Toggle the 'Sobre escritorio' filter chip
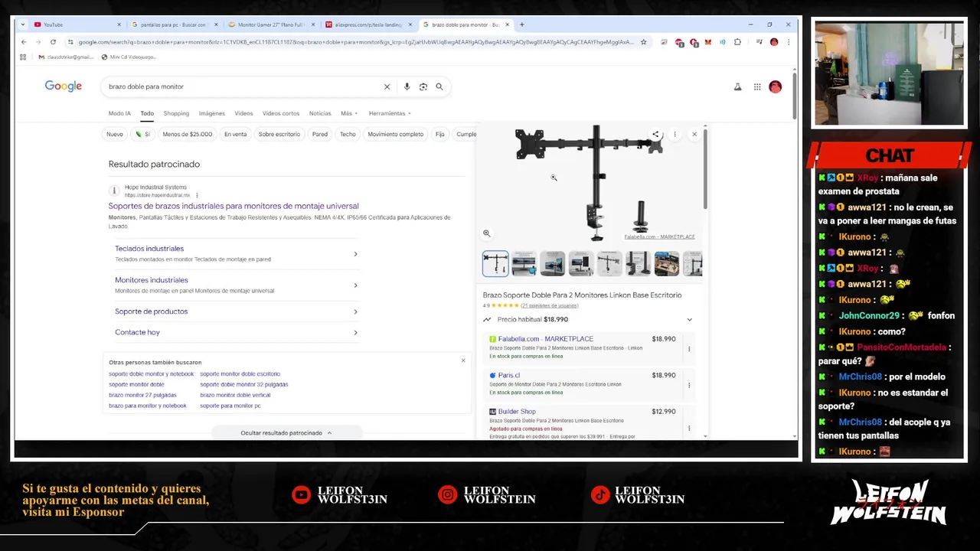The width and height of the screenshot is (980, 551). pos(279,134)
